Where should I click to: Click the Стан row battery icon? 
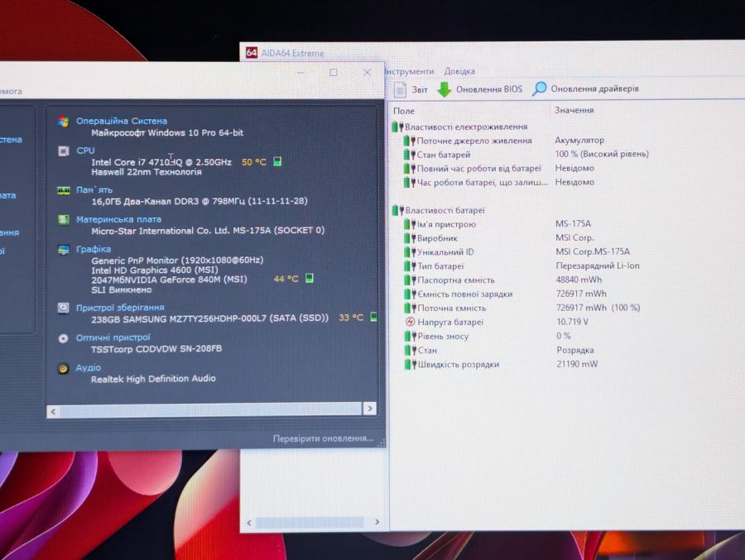(x=410, y=351)
